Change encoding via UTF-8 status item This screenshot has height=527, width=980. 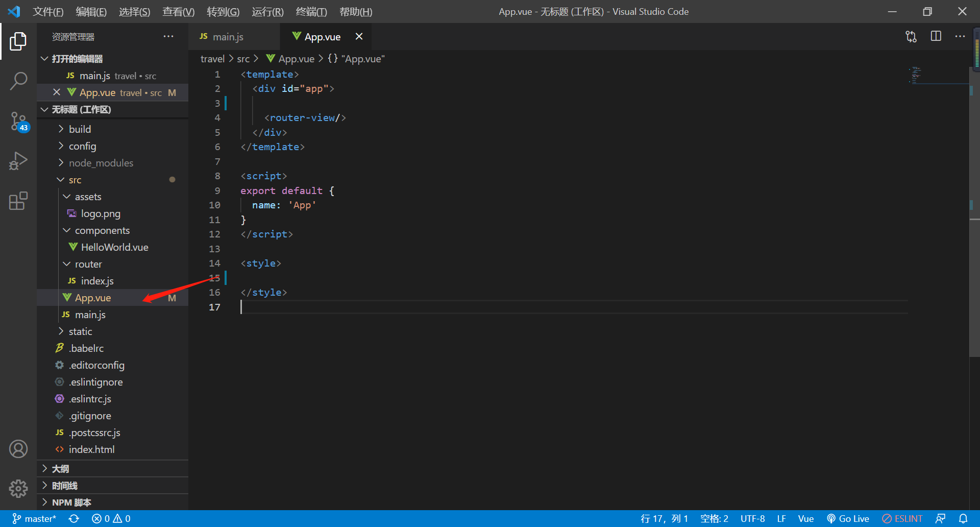pos(753,519)
